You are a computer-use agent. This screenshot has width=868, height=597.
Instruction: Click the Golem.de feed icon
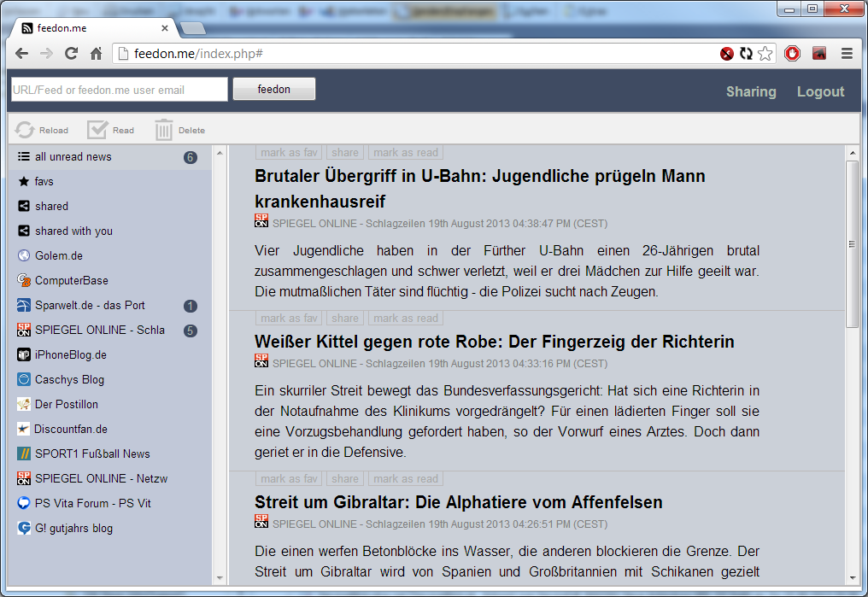point(24,255)
